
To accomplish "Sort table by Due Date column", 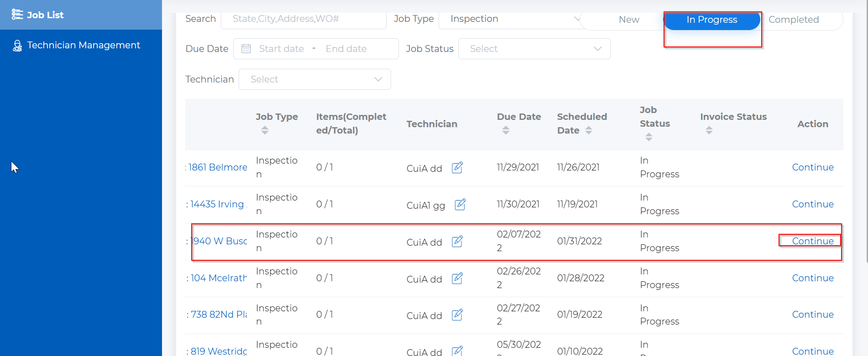I will point(506,130).
